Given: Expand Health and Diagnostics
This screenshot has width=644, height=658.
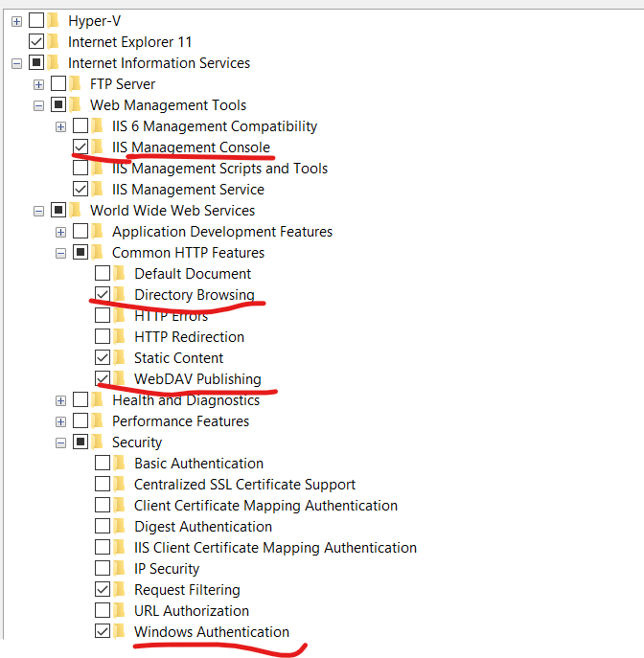Looking at the screenshot, I should 61,400.
